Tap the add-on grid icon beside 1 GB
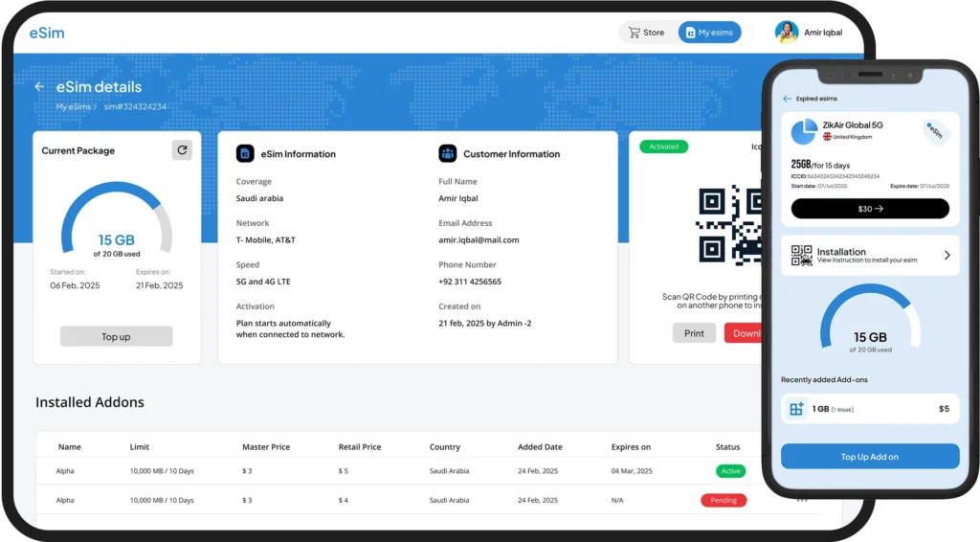Image resolution: width=980 pixels, height=542 pixels. (796, 409)
